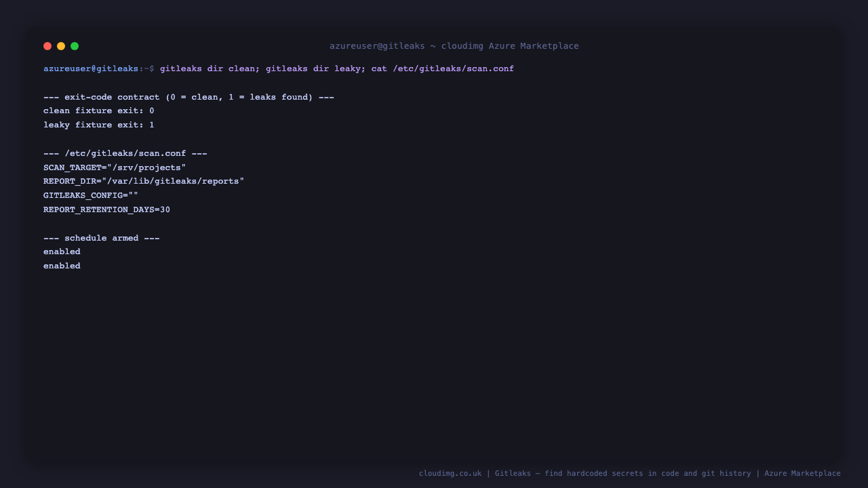The height and width of the screenshot is (488, 868).
Task: Click the '--- schedule armed ---' header
Action: point(102,238)
